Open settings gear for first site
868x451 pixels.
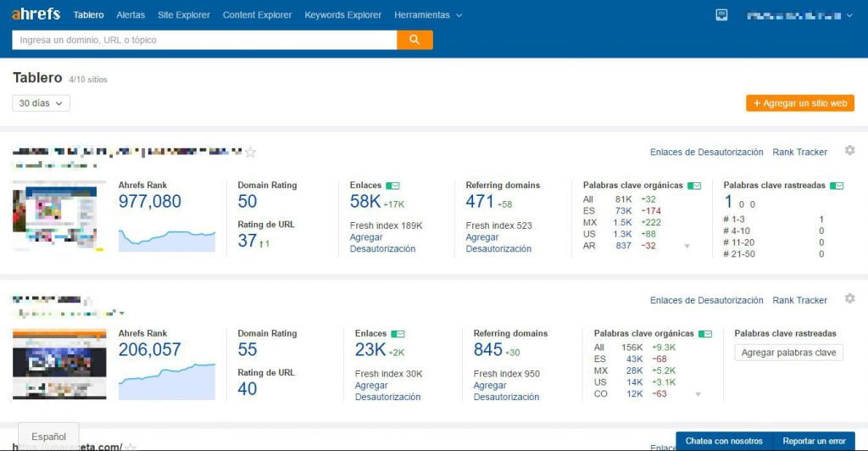849,151
